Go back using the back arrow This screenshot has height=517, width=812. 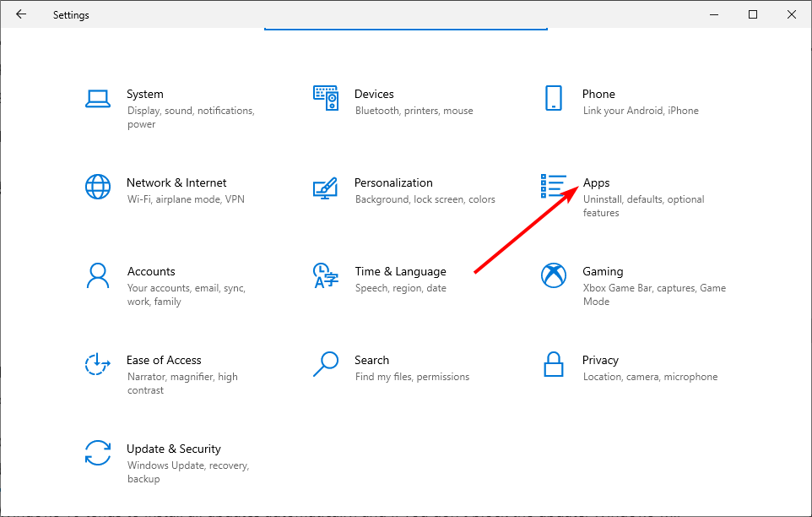pyautogui.click(x=21, y=14)
